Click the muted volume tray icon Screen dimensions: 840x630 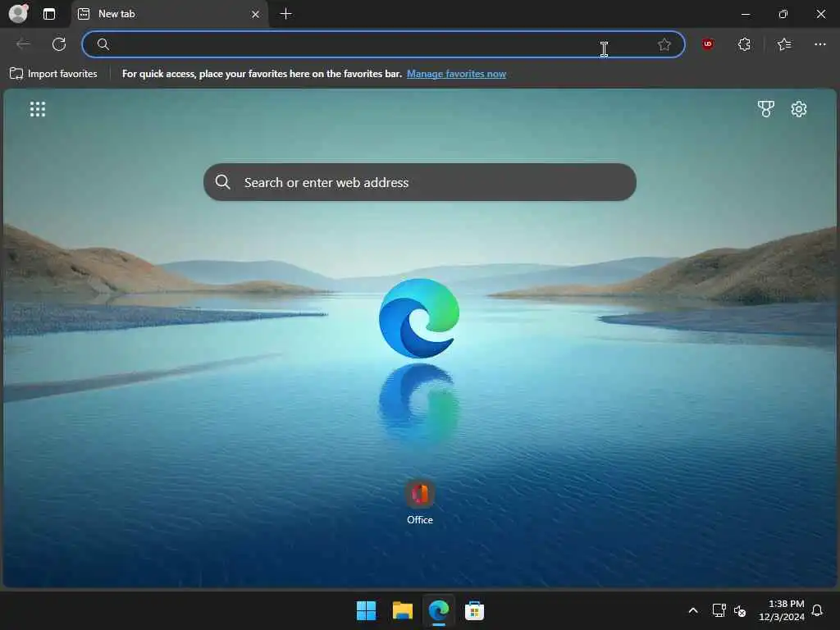coord(740,610)
